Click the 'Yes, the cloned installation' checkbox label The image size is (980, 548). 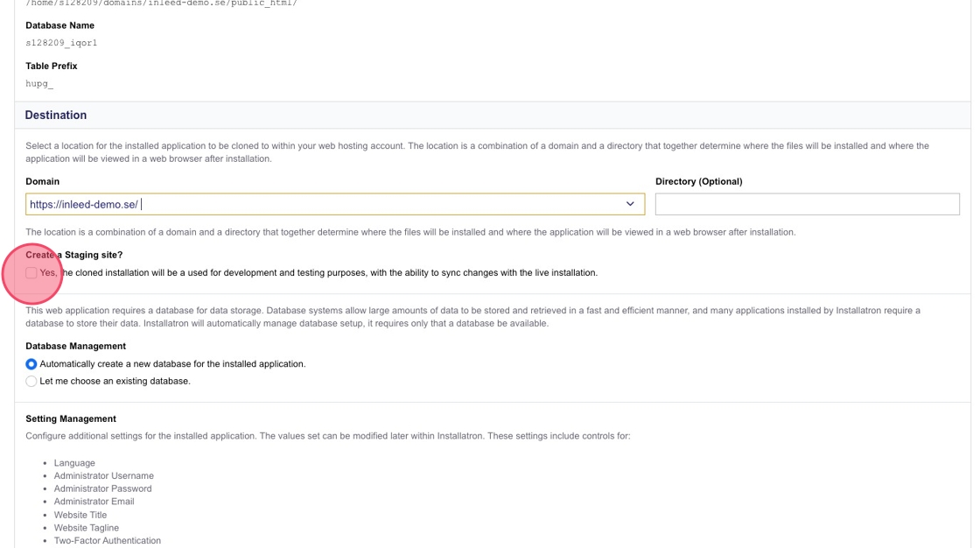point(318,273)
